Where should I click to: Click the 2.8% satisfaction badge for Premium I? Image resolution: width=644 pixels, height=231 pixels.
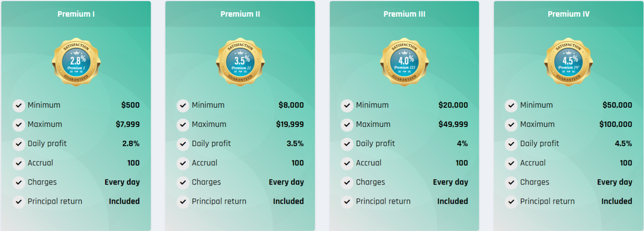(x=76, y=62)
